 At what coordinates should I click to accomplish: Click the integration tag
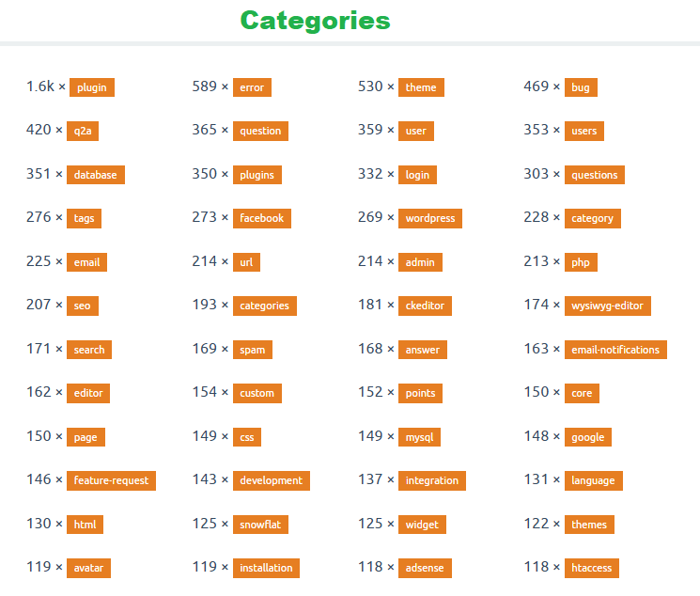432,480
